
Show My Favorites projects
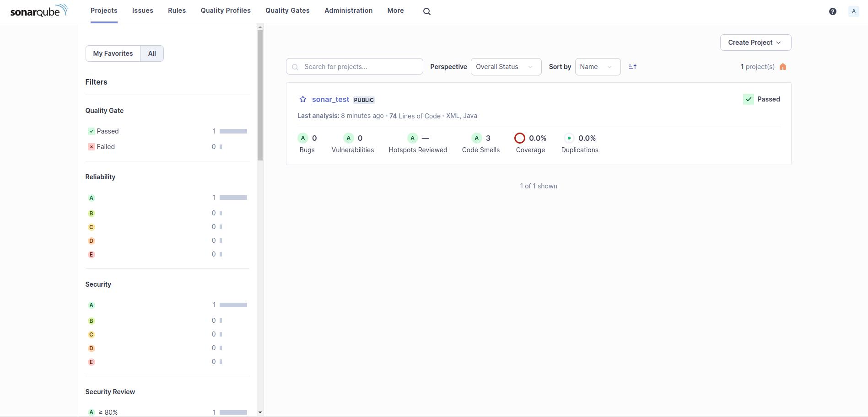pyautogui.click(x=113, y=53)
